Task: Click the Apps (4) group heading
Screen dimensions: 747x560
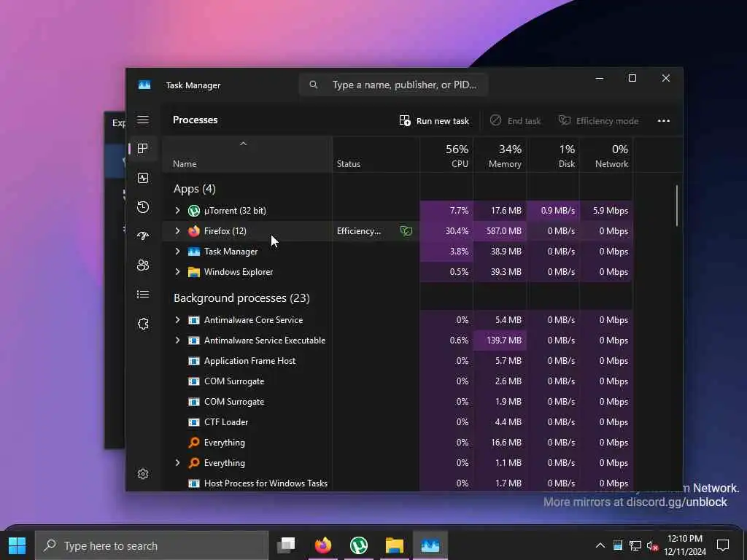Action: pos(194,189)
